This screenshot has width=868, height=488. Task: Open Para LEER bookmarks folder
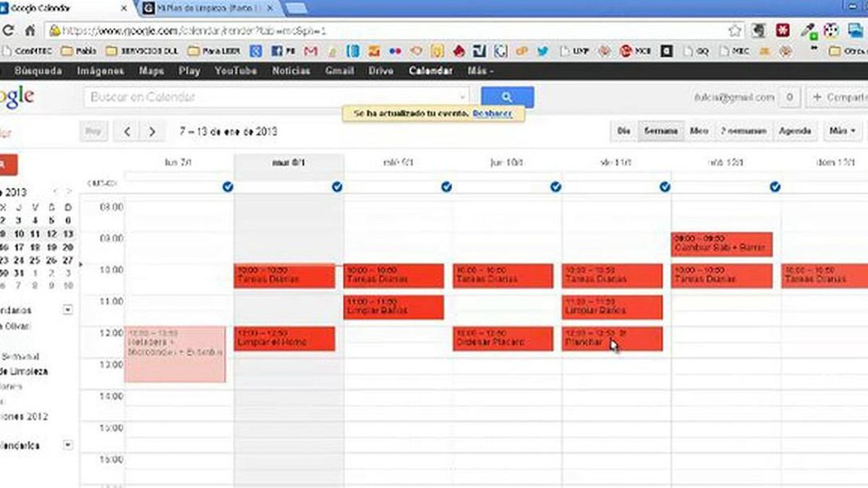(x=214, y=51)
